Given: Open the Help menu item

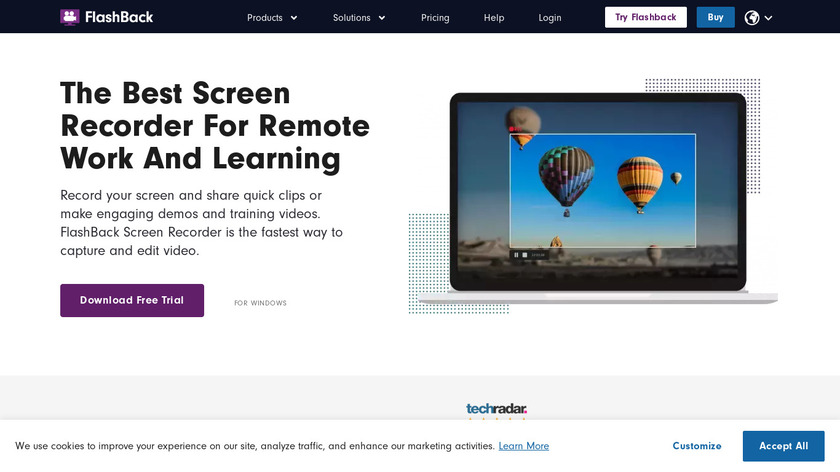Looking at the screenshot, I should [494, 18].
